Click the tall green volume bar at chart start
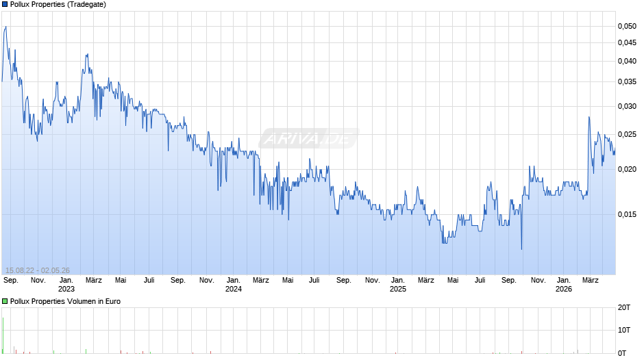This screenshot has height=360, width=644. click(x=3, y=335)
